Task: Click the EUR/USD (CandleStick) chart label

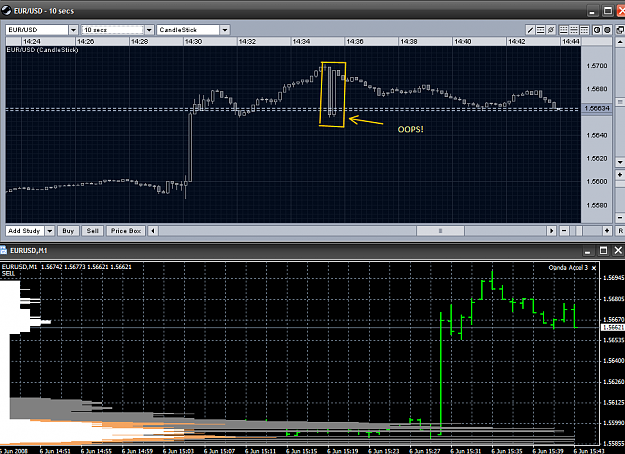Action: point(42,50)
